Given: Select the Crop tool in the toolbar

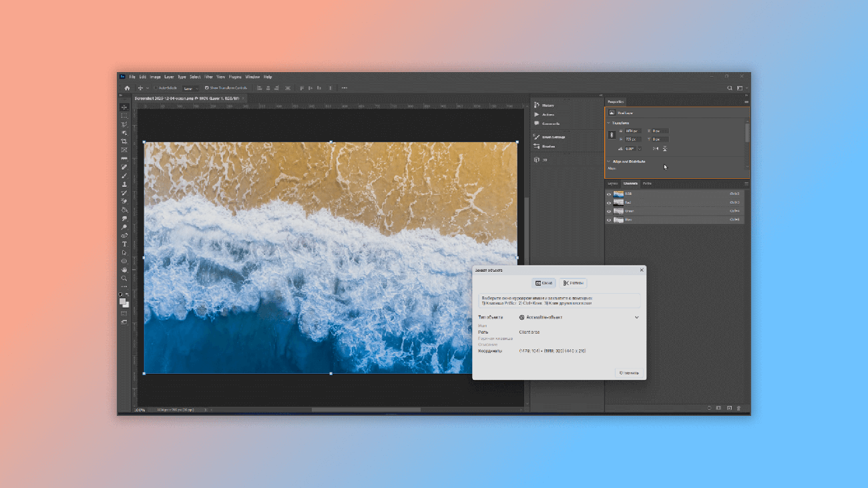Looking at the screenshot, I should (124, 142).
